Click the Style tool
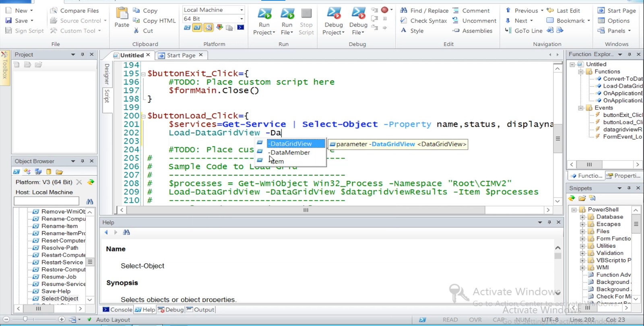The image size is (644, 326). 412,31
